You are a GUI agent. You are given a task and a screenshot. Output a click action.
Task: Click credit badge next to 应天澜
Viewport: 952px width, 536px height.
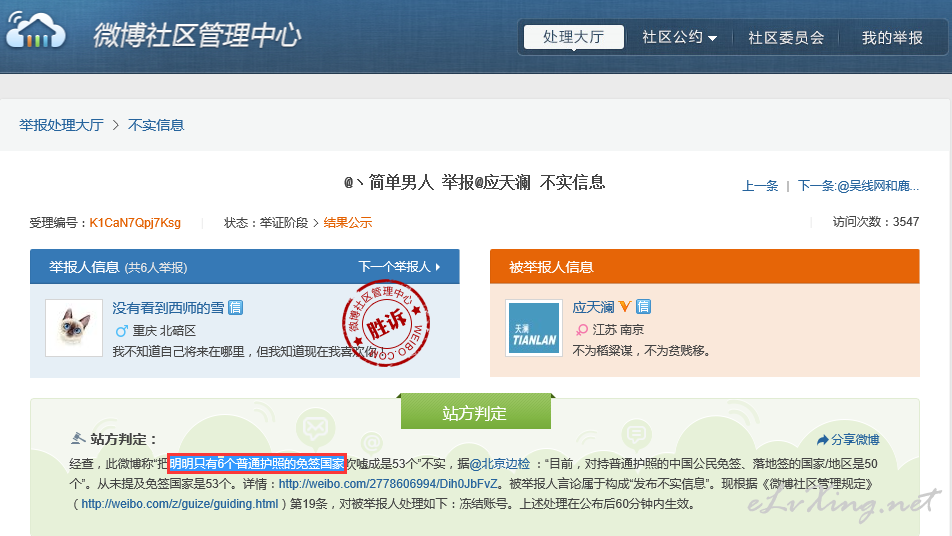[644, 307]
